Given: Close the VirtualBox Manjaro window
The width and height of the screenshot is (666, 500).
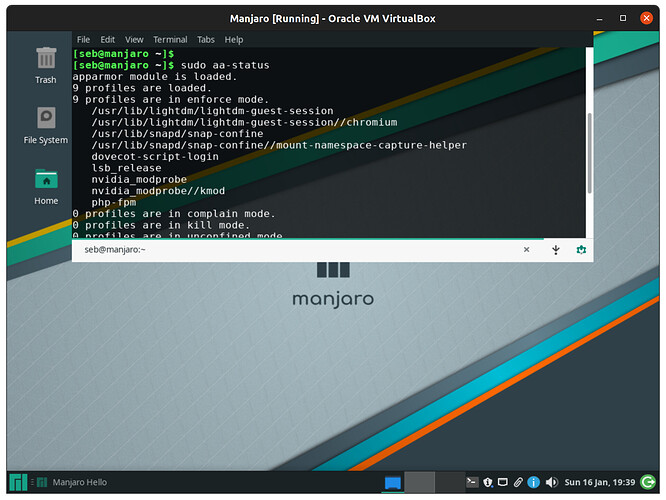Looking at the screenshot, I should click(x=646, y=18).
